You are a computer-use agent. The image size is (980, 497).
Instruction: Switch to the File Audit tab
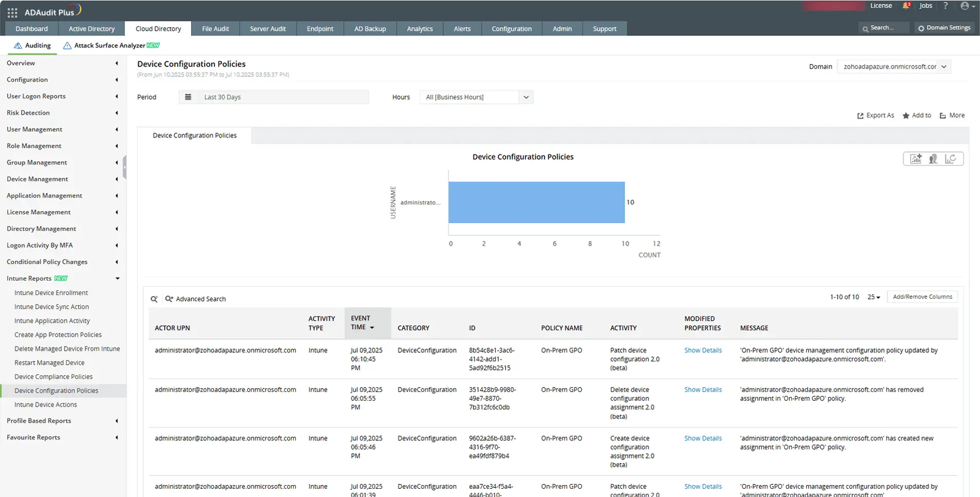[216, 28]
